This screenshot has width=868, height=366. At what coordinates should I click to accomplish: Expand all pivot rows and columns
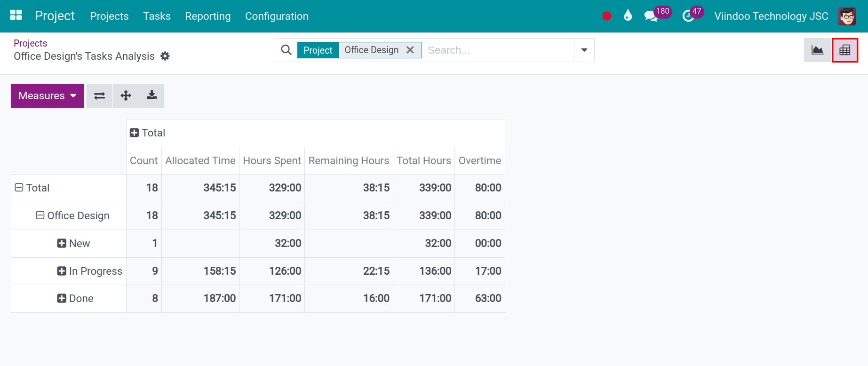126,96
